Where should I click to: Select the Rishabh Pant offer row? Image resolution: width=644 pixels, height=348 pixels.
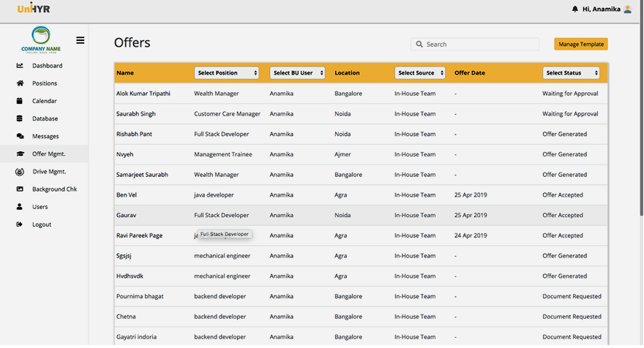coord(361,135)
